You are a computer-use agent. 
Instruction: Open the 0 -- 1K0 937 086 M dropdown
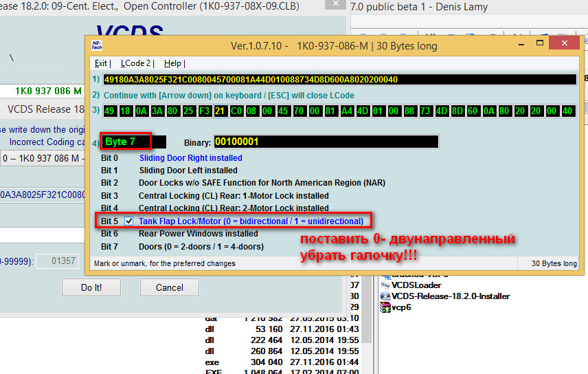coord(43,158)
